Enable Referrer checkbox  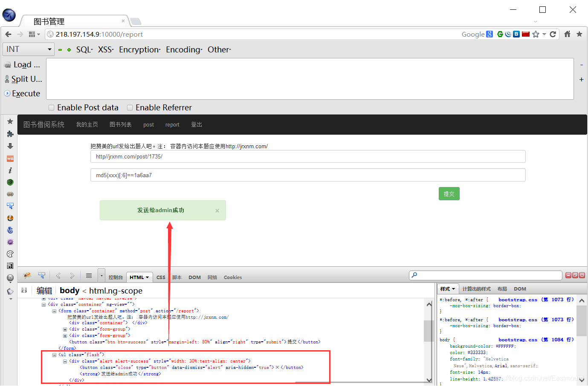point(130,108)
